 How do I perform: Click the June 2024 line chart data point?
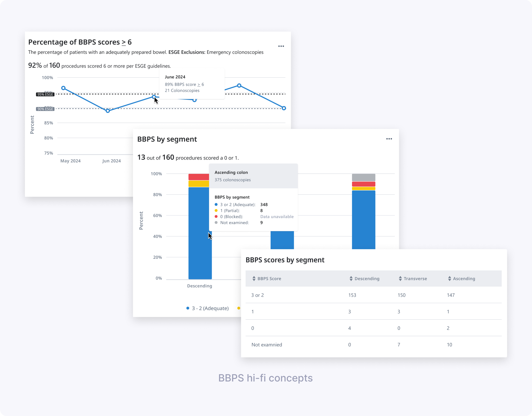(x=154, y=97)
